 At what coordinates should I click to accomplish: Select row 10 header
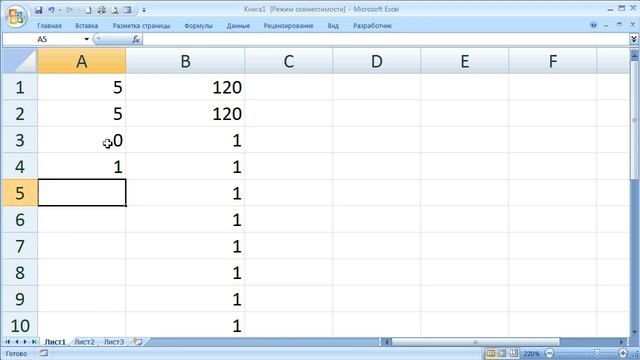[x=20, y=325]
